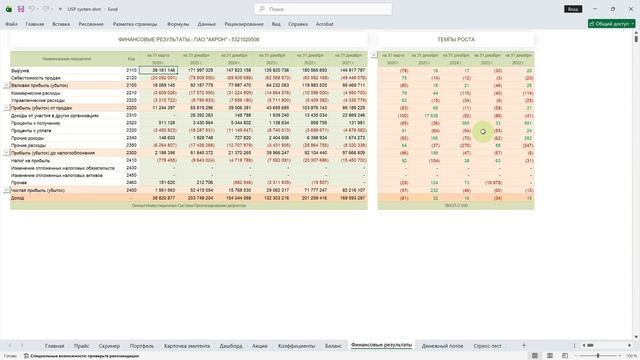The height and width of the screenshot is (360, 640).
Task: Open the Главная ribbon tab
Action: [x=35, y=24]
